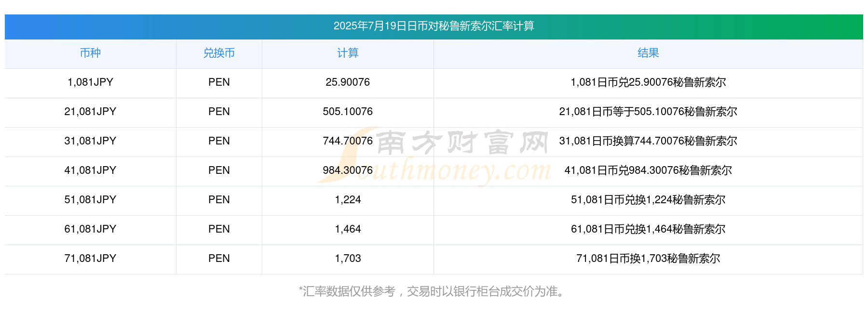Click the table title about 2025年7月19日日币对秘鲁新索尔汇率计算
This screenshot has height=313, width=868.
(434, 26)
